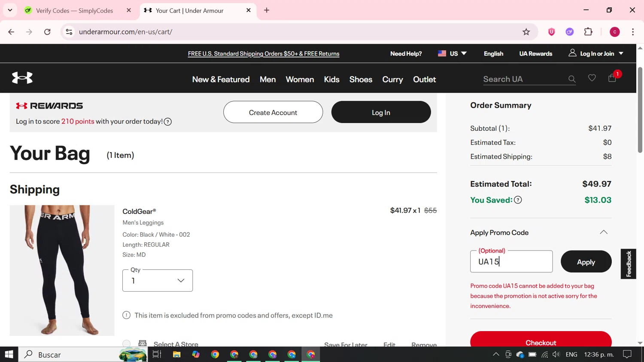Open File Explorer from taskbar

pyautogui.click(x=176, y=355)
